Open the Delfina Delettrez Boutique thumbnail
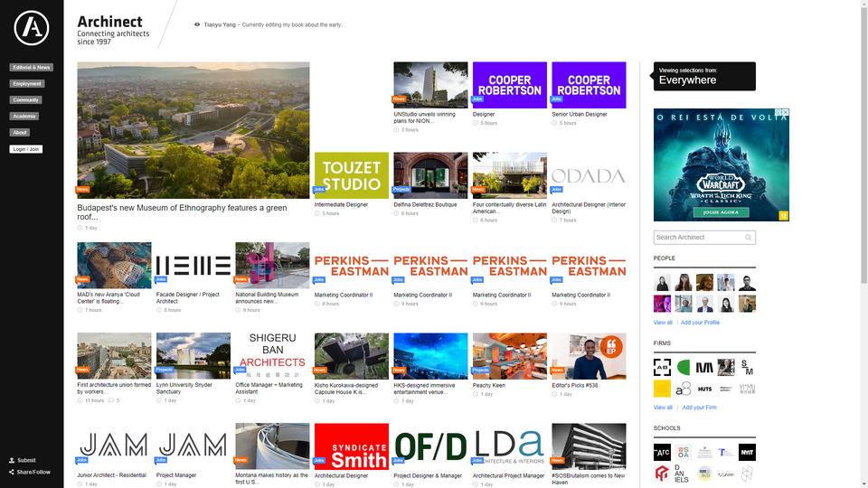This screenshot has width=868, height=488. (430, 175)
